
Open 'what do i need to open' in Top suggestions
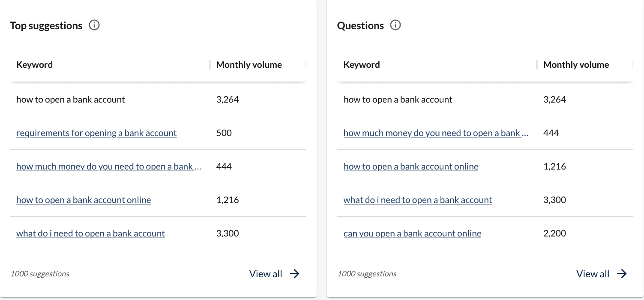pos(90,233)
